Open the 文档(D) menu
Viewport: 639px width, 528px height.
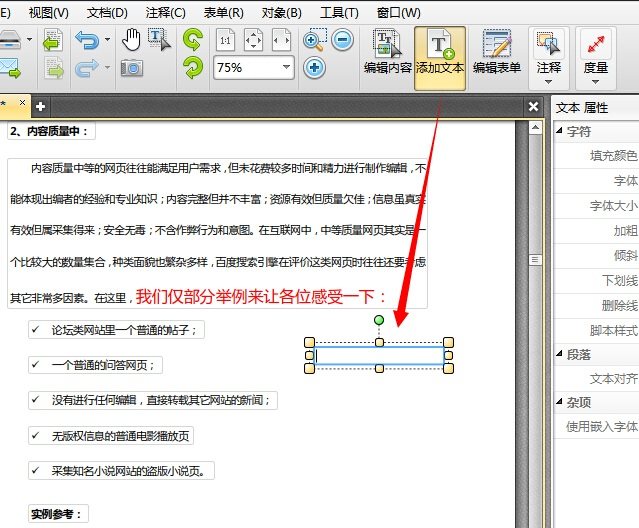tap(107, 13)
